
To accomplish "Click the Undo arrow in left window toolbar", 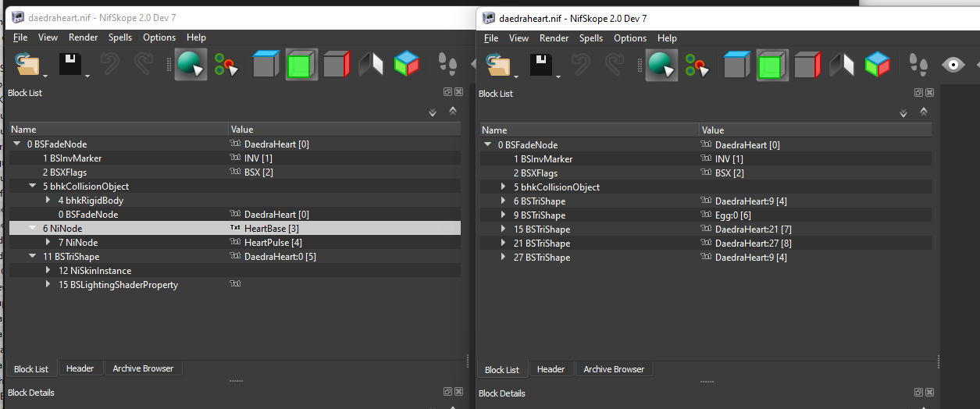I will coord(110,64).
